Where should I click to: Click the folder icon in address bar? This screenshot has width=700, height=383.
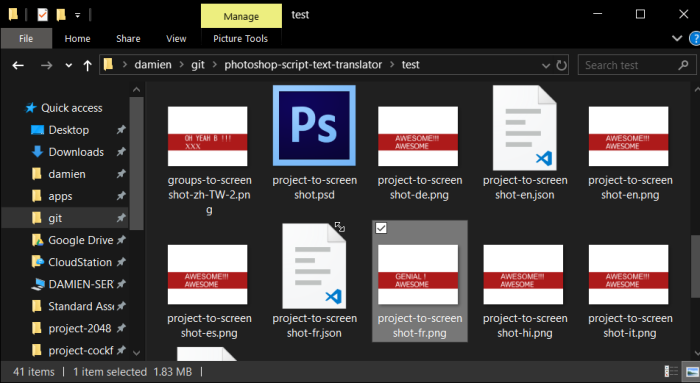coord(108,65)
